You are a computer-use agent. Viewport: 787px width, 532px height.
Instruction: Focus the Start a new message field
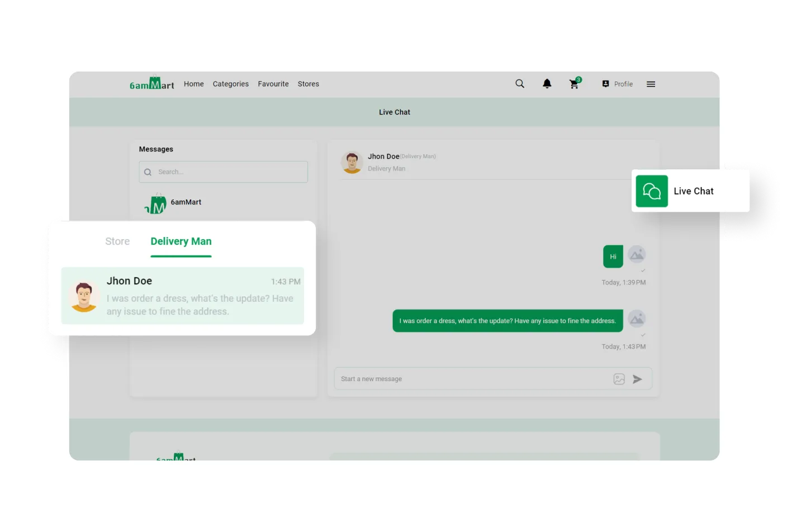470,379
